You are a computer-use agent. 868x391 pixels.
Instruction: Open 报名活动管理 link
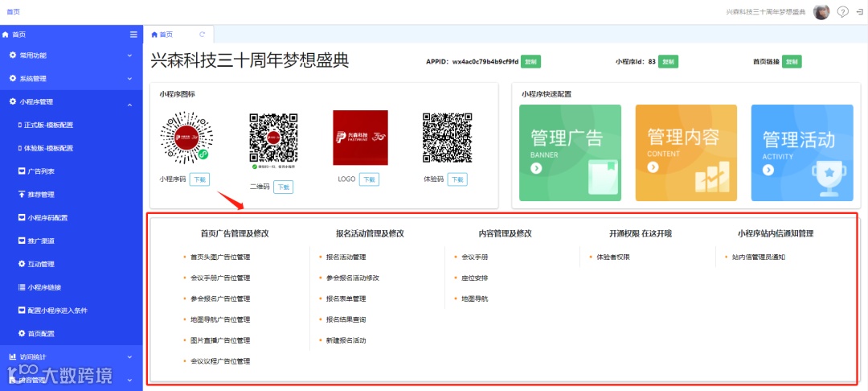click(x=346, y=257)
